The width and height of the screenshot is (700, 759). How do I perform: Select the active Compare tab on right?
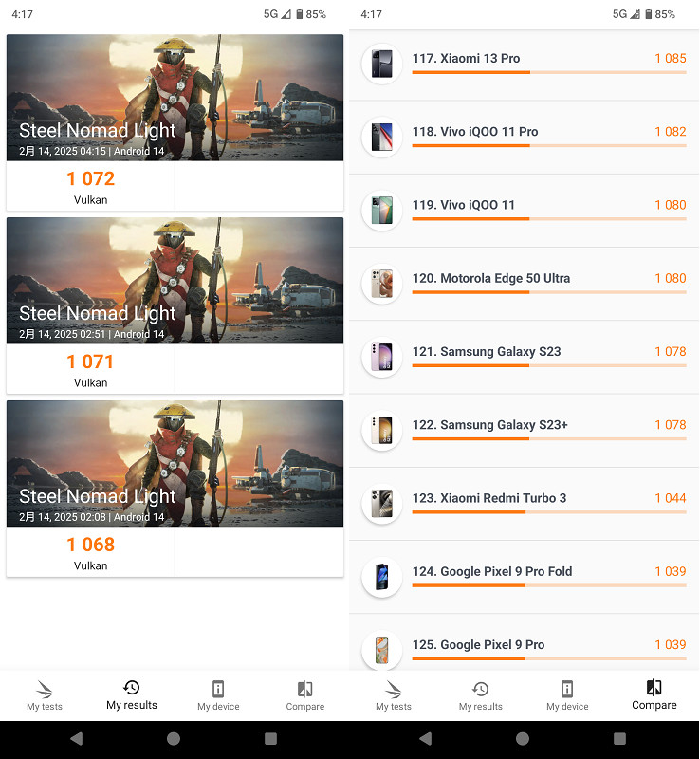point(654,695)
